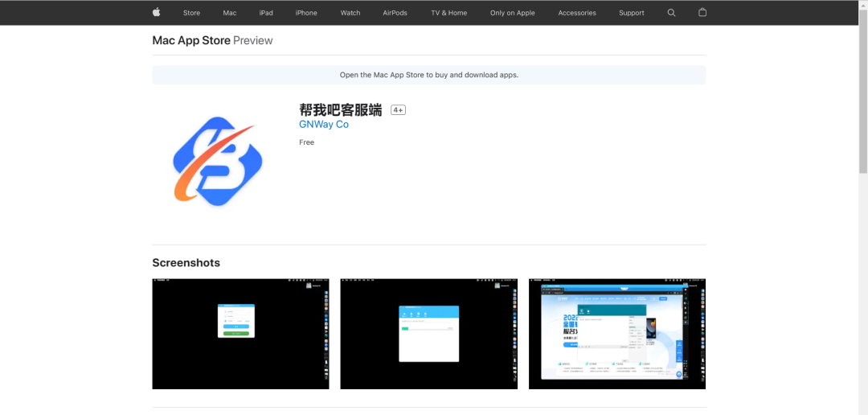Open the Mac menu item
Viewport: 868px width, 415px height.
[x=230, y=13]
